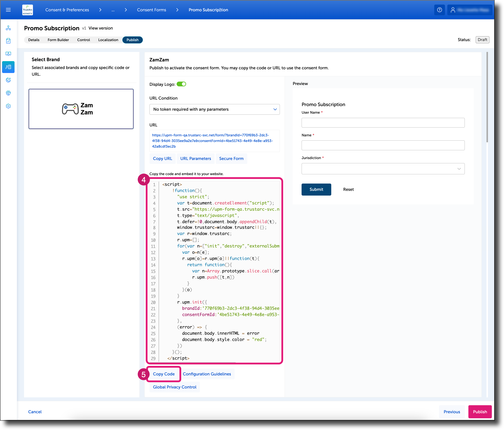The width and height of the screenshot is (504, 430).
Task: Open the cookie sidebar icon
Action: [x=8, y=80]
